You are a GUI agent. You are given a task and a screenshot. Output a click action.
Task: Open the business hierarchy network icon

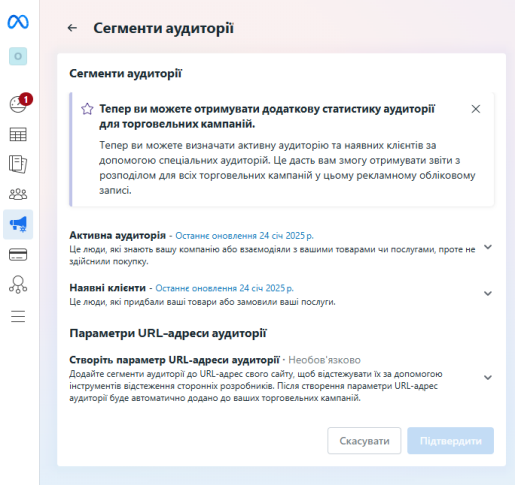18,284
